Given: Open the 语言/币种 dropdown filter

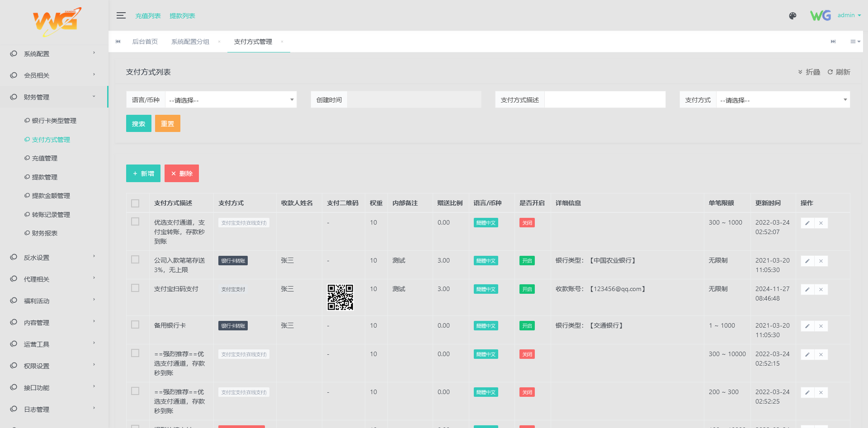Looking at the screenshot, I should coord(231,100).
